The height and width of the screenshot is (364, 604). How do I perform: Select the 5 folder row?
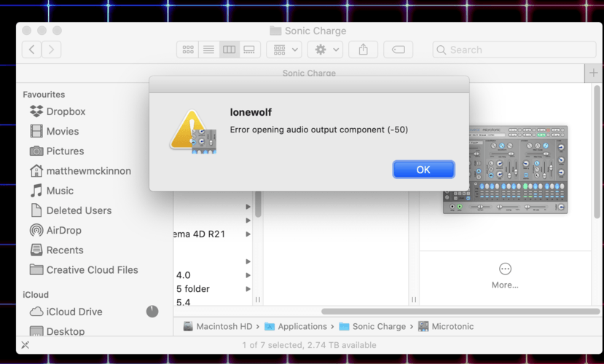[213, 289]
